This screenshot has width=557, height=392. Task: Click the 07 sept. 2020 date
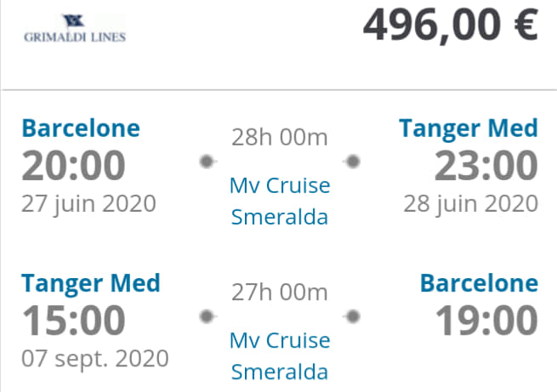[95, 359]
